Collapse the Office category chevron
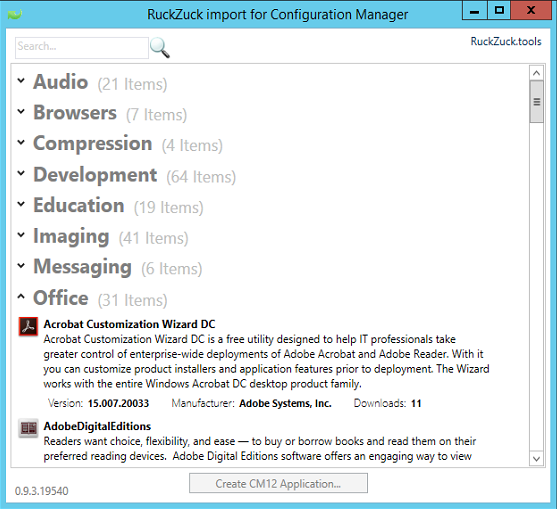The width and height of the screenshot is (557, 509). tap(21, 296)
